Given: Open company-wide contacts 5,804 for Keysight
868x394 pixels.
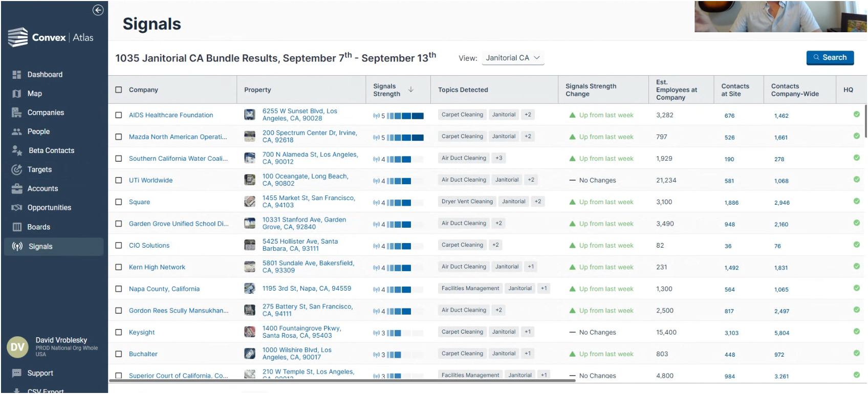Looking at the screenshot, I should tap(782, 333).
